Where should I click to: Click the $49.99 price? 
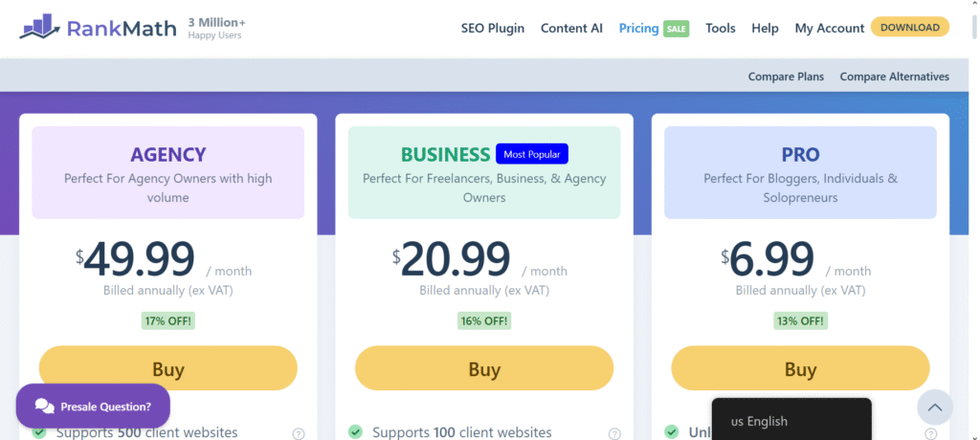[136, 259]
